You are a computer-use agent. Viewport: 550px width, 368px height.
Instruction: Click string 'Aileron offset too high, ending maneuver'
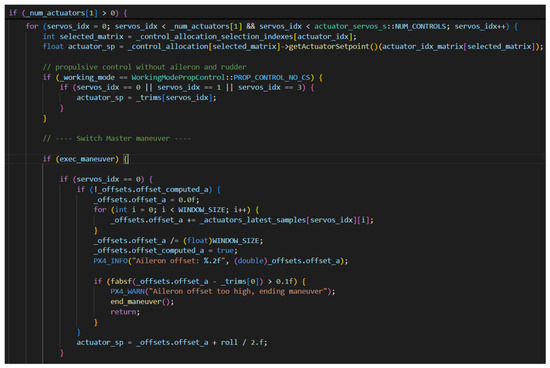coord(238,292)
